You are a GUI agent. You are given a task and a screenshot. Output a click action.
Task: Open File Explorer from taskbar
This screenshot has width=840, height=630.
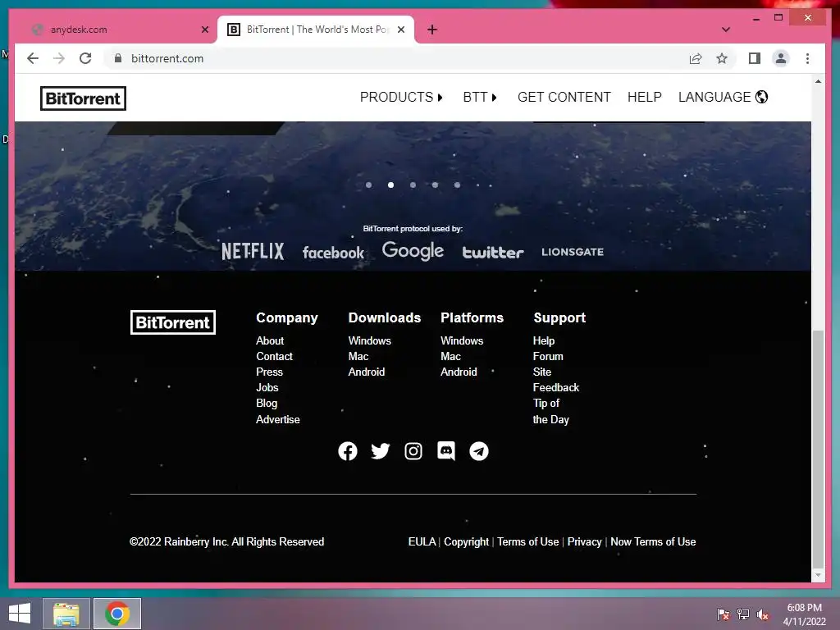point(66,614)
